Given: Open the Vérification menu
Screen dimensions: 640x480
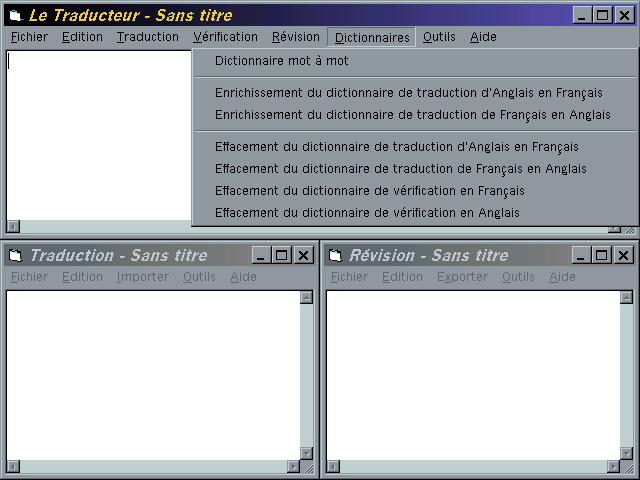Looking at the screenshot, I should tap(225, 37).
